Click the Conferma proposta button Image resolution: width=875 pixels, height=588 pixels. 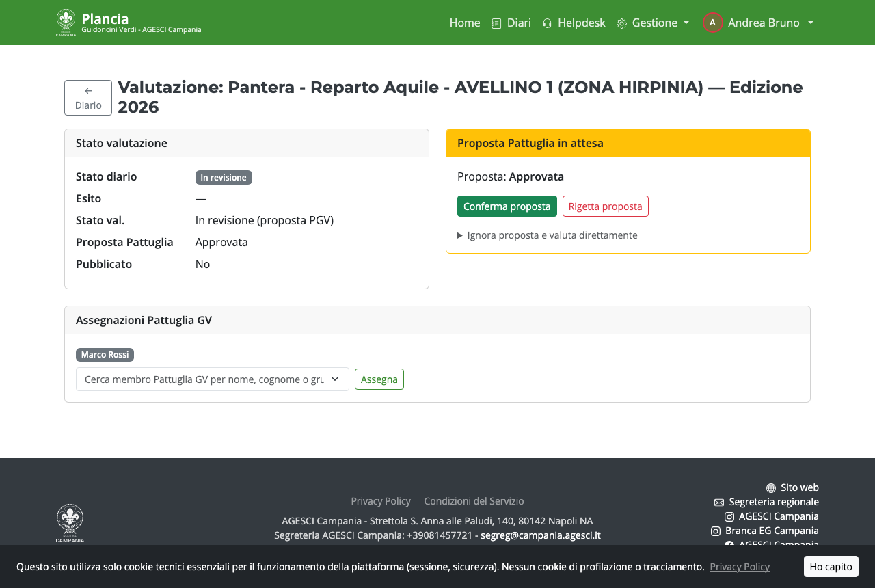click(x=507, y=206)
